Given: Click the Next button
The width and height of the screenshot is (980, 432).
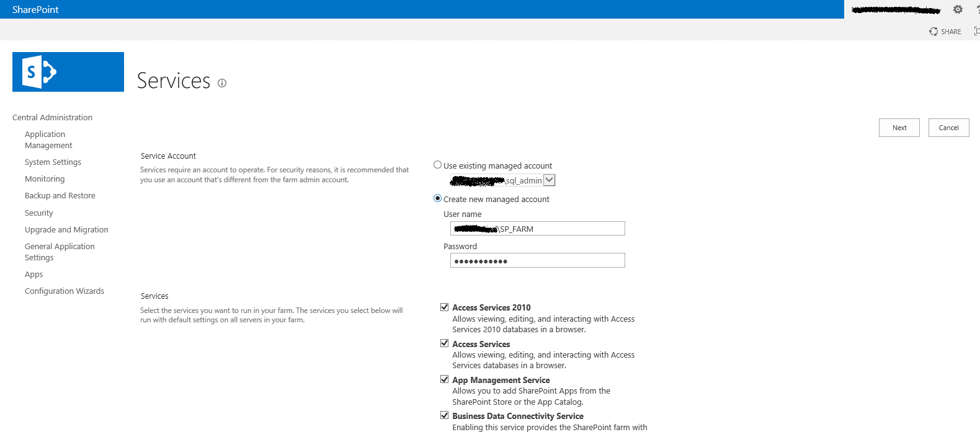Looking at the screenshot, I should point(899,128).
